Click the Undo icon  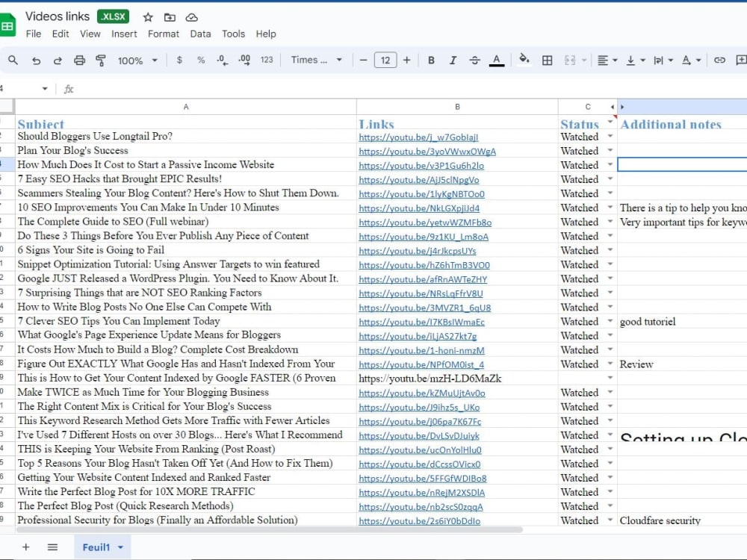pyautogui.click(x=36, y=60)
